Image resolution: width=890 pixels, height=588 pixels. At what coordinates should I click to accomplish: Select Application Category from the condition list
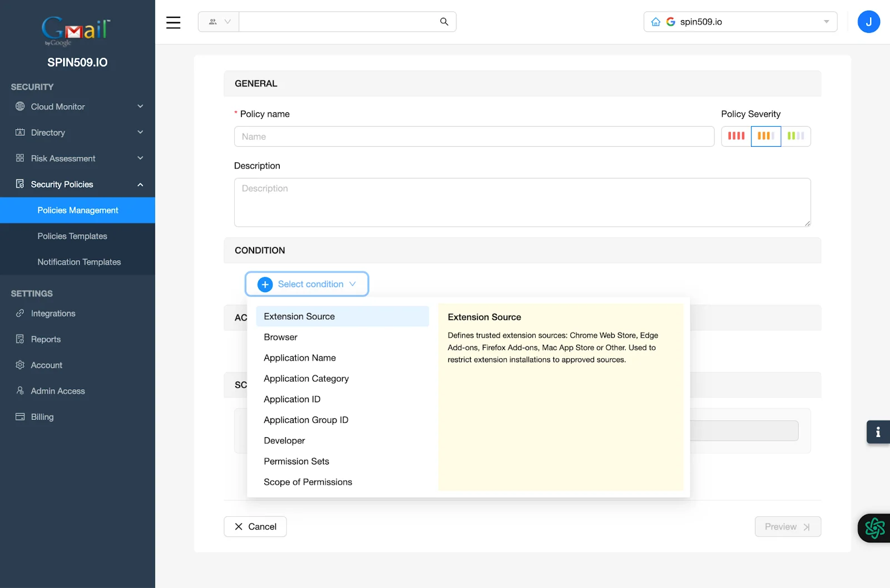point(306,378)
